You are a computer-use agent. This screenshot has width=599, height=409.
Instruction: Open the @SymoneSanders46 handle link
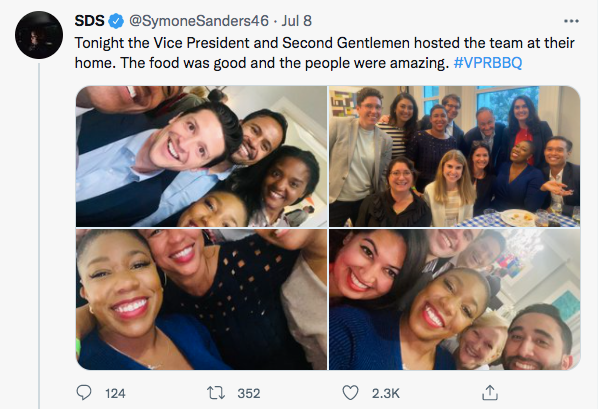coord(199,21)
